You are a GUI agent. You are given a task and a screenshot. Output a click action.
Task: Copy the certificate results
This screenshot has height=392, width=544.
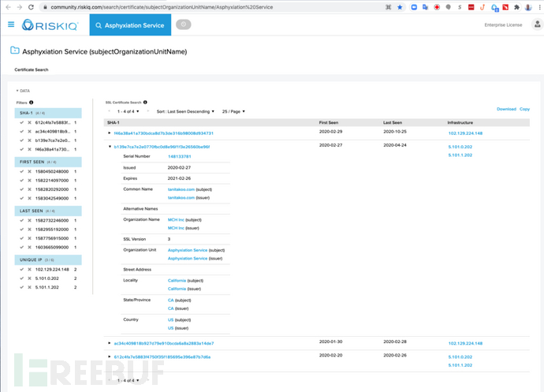point(524,109)
